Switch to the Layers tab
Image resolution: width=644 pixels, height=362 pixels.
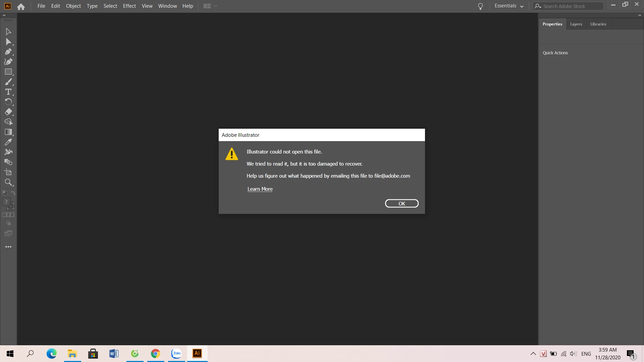click(x=576, y=24)
